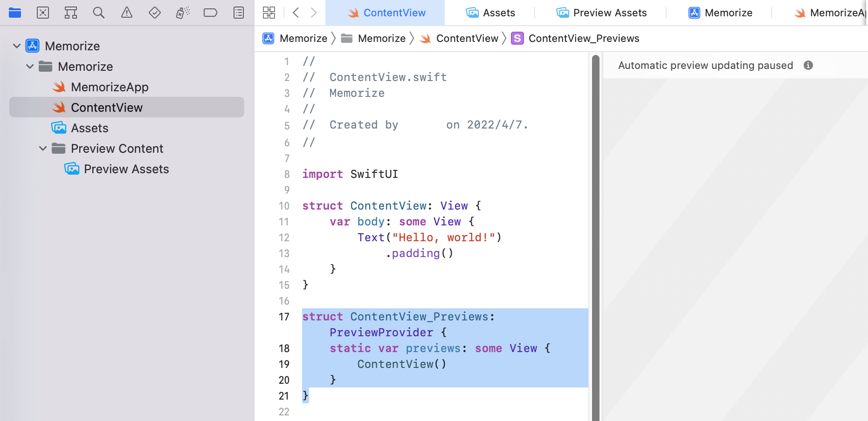Open the Find navigator magnifier icon
This screenshot has height=421, width=868.
click(99, 13)
